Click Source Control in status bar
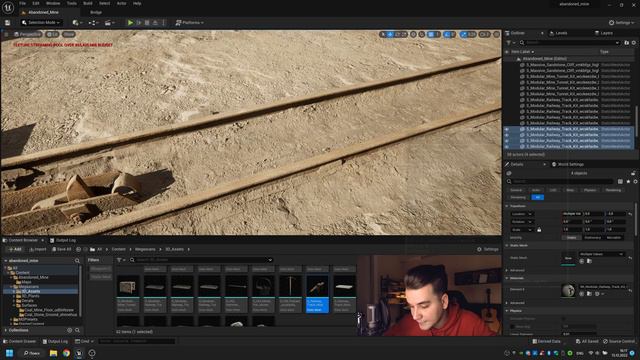The width and height of the screenshot is (640, 360). click(x=619, y=341)
